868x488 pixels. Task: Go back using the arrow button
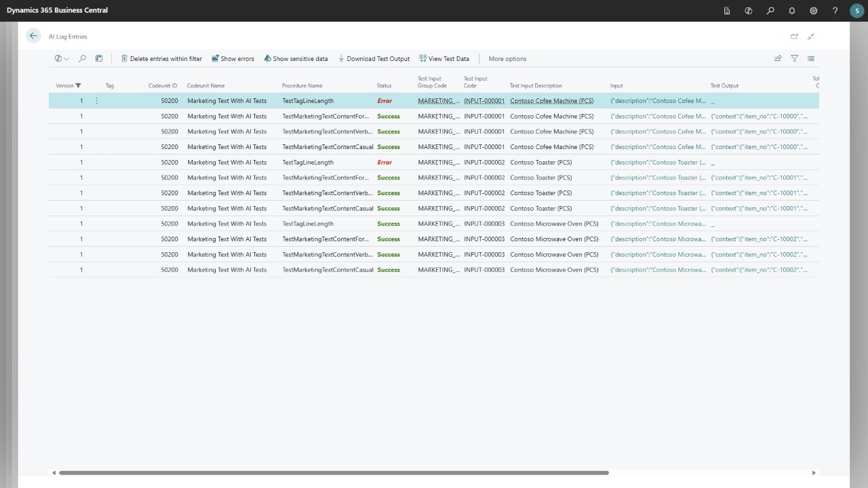[33, 36]
